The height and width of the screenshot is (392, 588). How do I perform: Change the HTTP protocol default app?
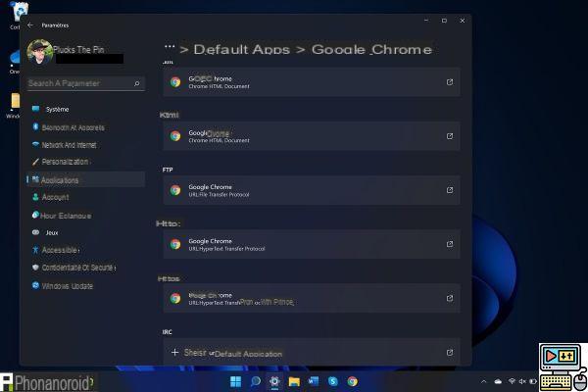(x=312, y=244)
